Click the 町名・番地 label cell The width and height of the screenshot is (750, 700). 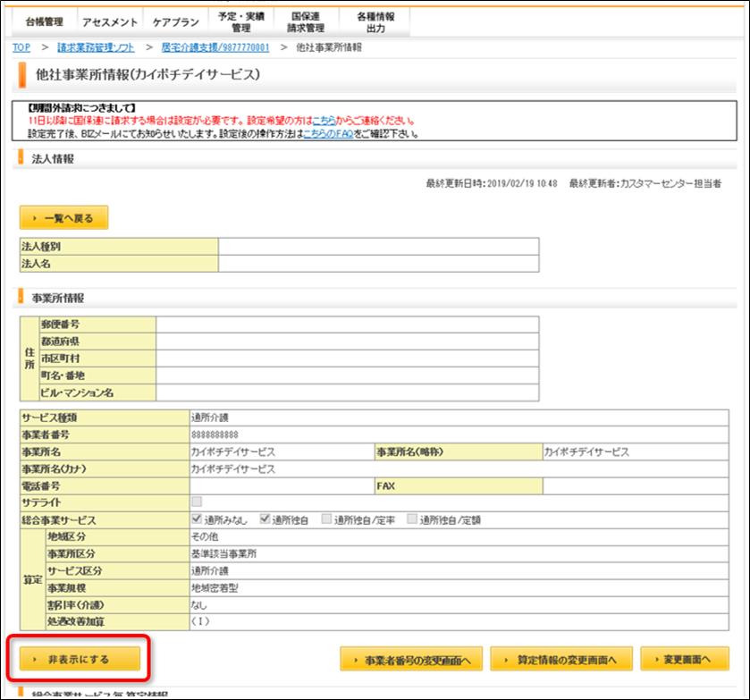coord(97,375)
